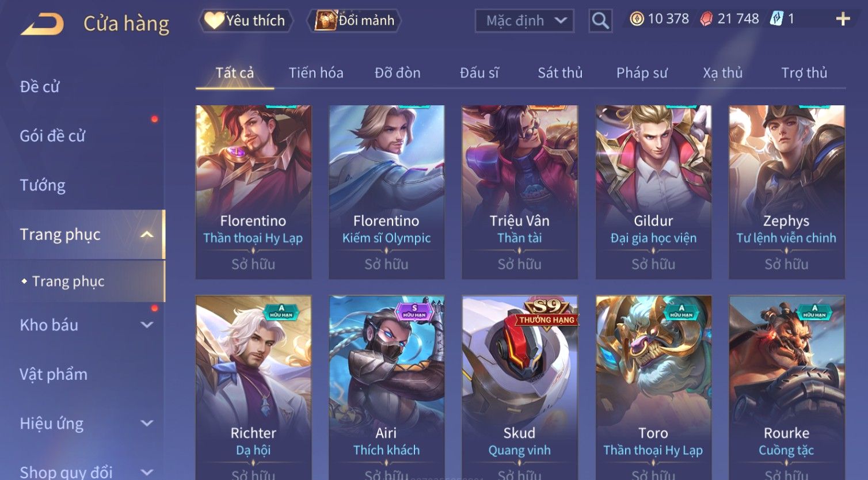This screenshot has height=480, width=868.
Task: Switch to the Sát thủ tab
Action: [x=560, y=73]
